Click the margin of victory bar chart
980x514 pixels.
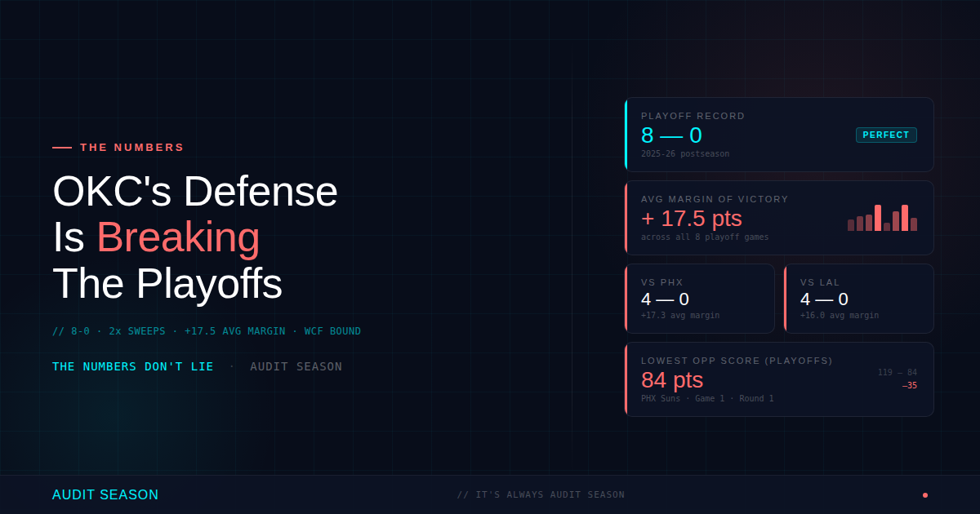pyautogui.click(x=882, y=218)
